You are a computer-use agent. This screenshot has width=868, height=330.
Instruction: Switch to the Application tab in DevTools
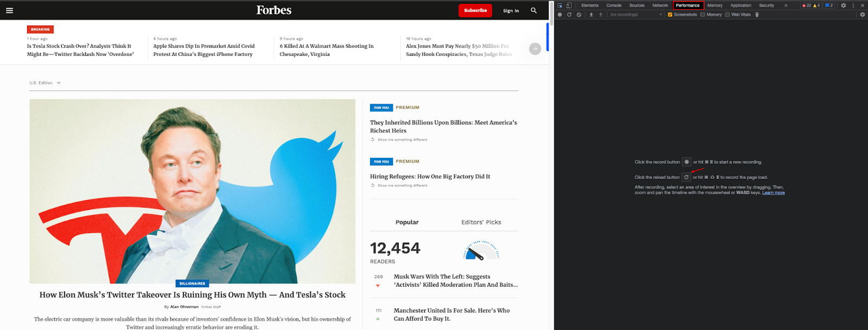741,5
